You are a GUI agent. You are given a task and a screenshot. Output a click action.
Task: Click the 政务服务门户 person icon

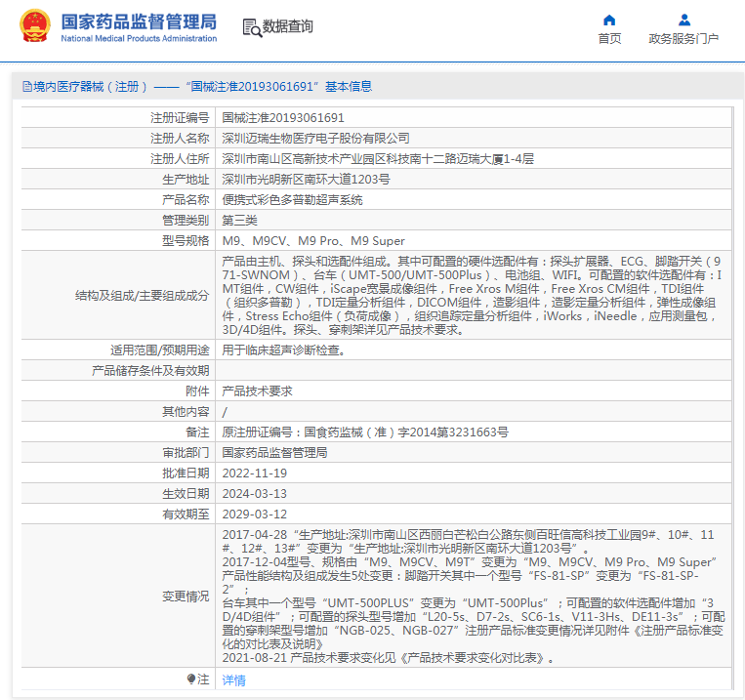[x=683, y=20]
